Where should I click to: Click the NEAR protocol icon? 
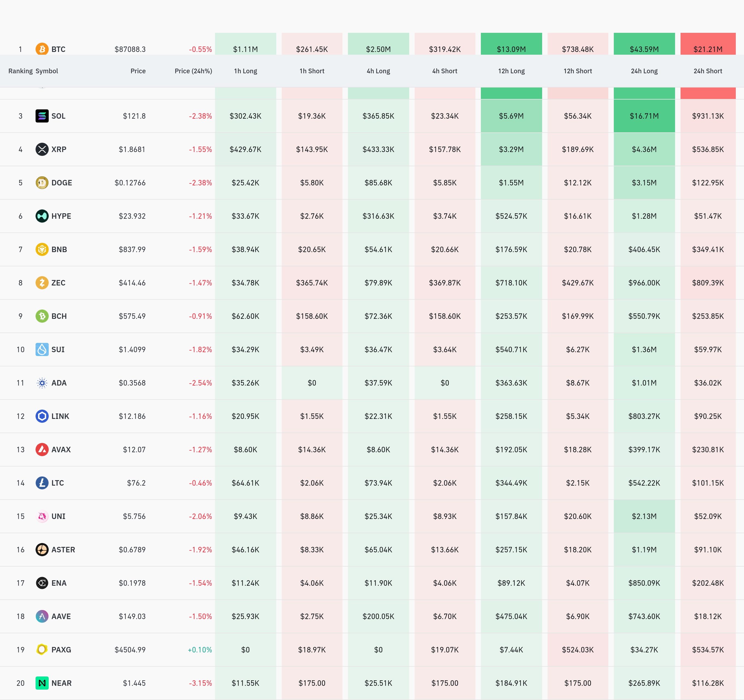tap(42, 683)
